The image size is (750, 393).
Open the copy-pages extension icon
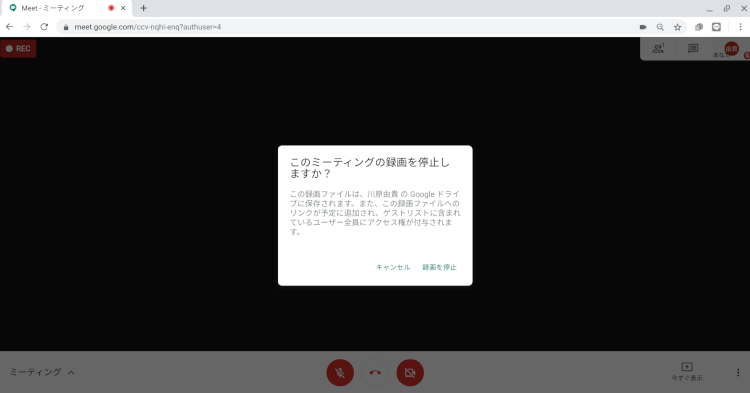coord(699,27)
